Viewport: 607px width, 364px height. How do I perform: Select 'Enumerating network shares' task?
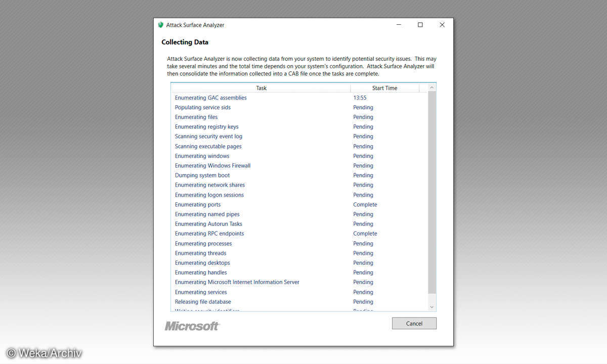[x=209, y=185]
